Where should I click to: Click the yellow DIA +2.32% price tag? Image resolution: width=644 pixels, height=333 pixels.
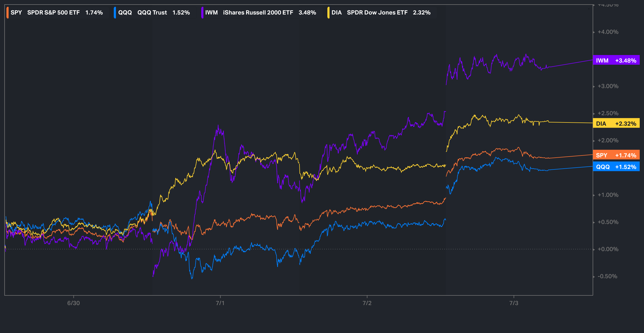616,124
